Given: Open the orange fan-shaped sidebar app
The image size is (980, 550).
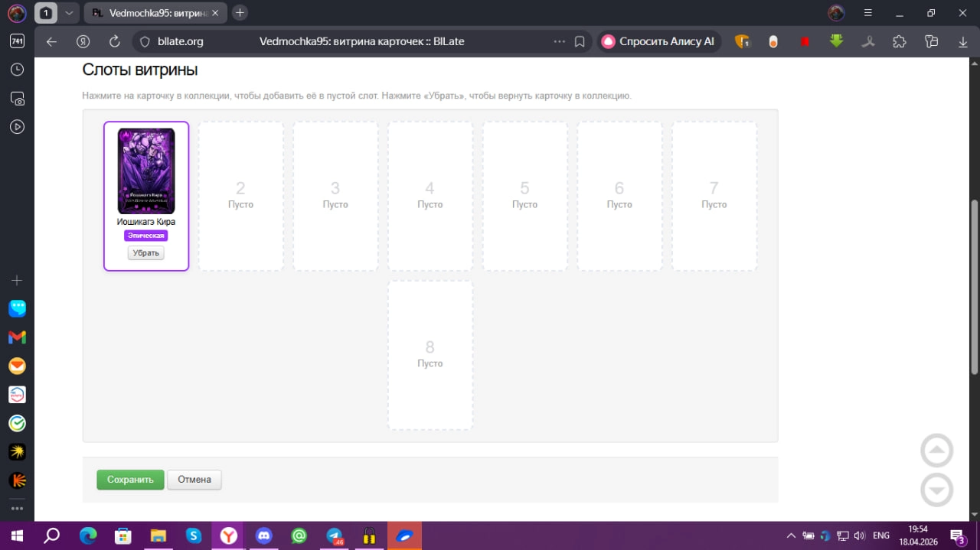Looking at the screenshot, I should click(x=17, y=480).
